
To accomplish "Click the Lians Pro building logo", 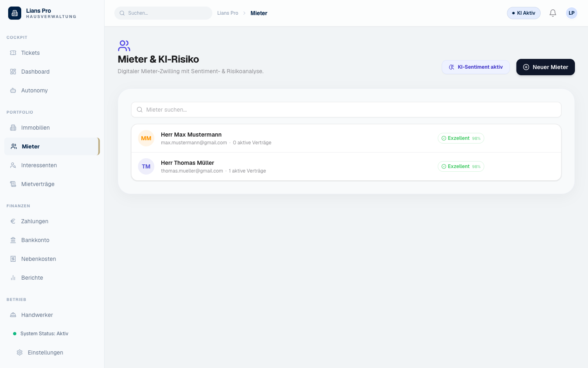I will tap(15, 13).
